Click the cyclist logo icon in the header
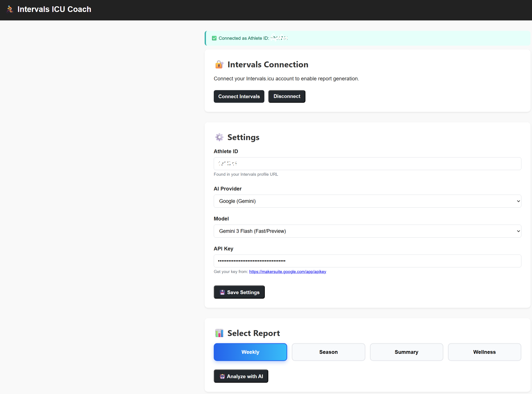Screen dimensions: 532x394 [x=10, y=9]
